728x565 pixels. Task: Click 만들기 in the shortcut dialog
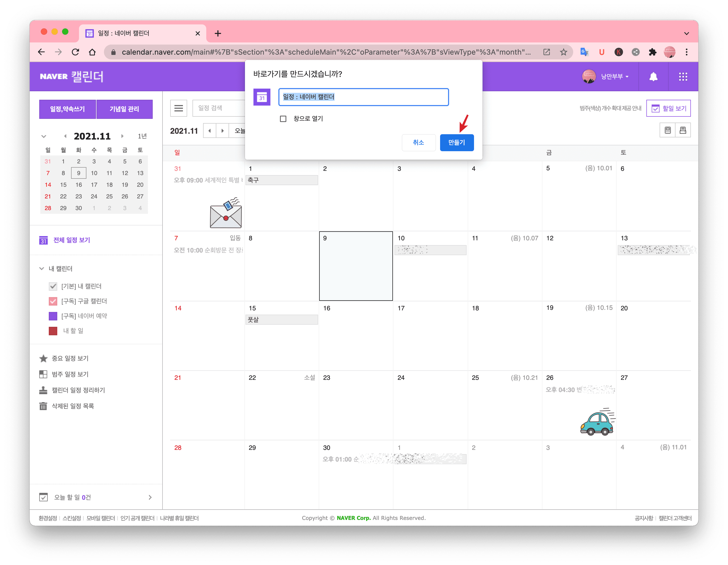pyautogui.click(x=457, y=142)
